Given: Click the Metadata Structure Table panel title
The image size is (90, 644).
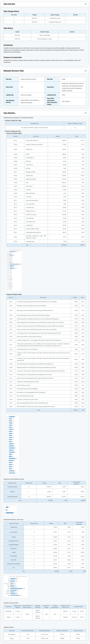Looking at the screenshot, I should (14, 71).
